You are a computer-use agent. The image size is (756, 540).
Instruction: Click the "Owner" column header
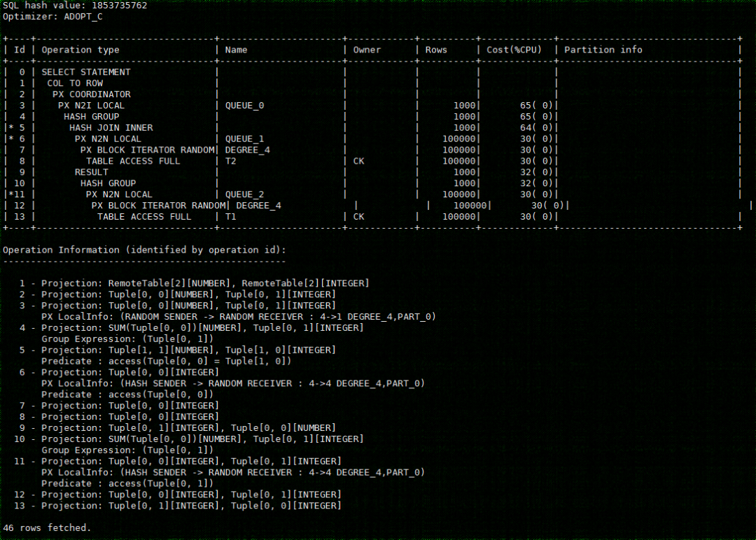click(367, 50)
